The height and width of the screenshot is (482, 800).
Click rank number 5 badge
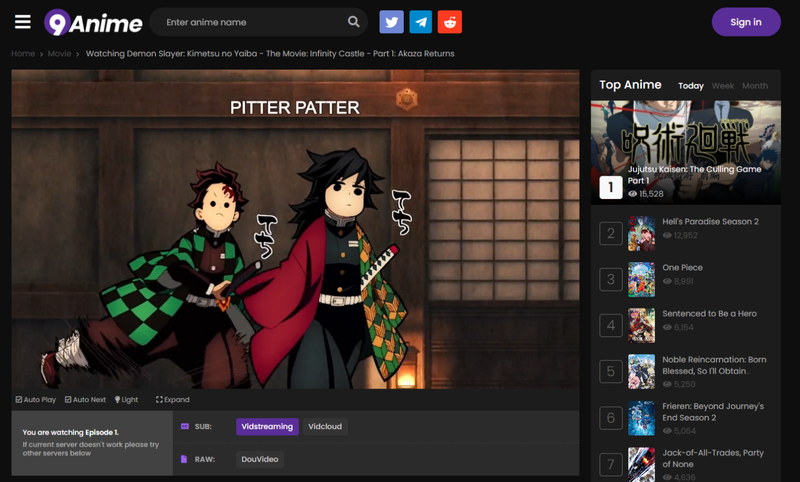(x=611, y=371)
